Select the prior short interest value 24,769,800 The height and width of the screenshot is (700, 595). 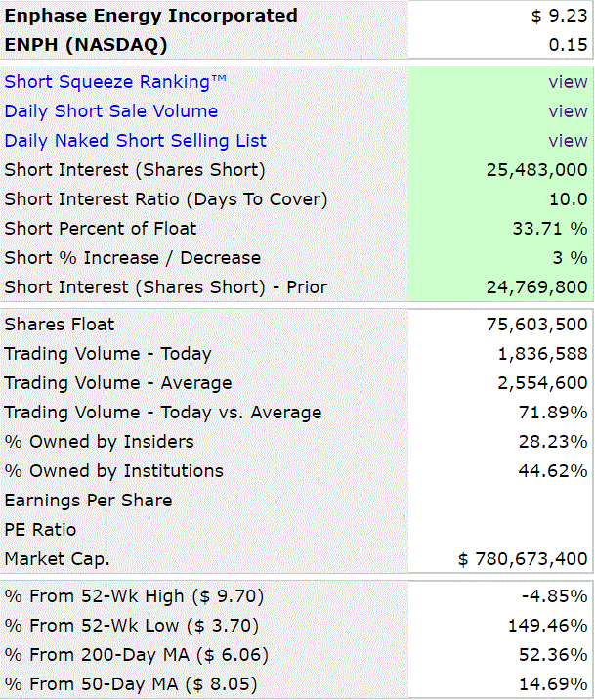click(536, 287)
